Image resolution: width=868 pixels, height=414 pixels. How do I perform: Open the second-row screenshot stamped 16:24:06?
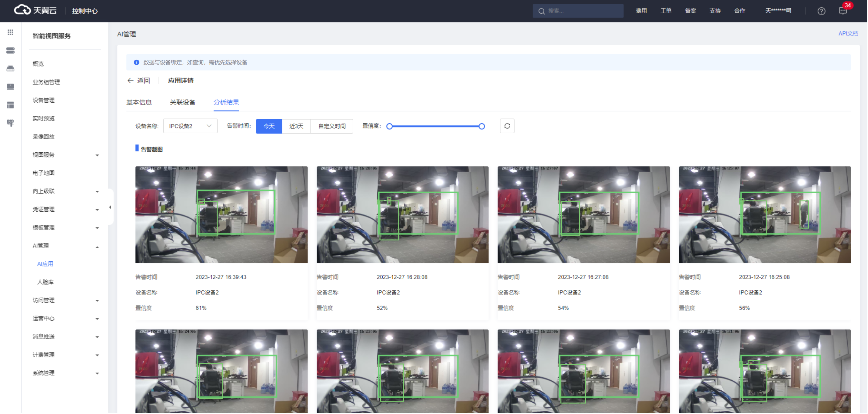222,372
